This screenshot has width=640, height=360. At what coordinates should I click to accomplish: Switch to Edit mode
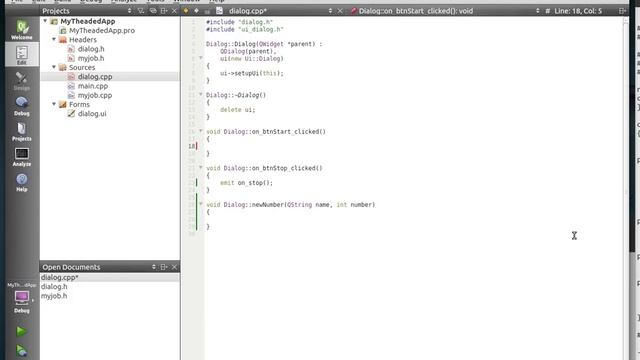click(x=22, y=55)
